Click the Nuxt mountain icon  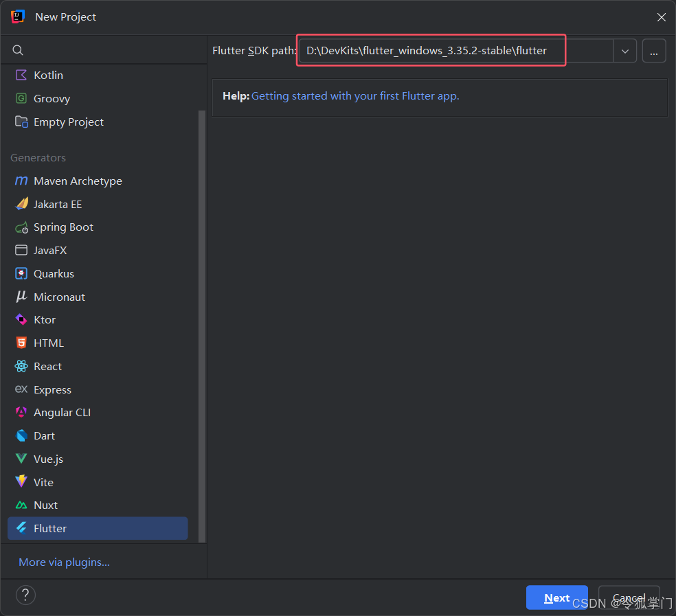(x=21, y=505)
